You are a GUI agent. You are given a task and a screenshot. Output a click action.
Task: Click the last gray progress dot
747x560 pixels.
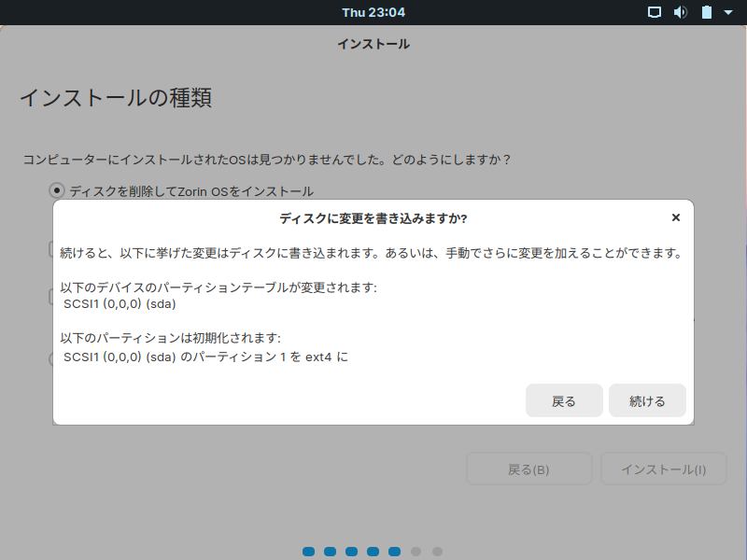pyautogui.click(x=437, y=552)
